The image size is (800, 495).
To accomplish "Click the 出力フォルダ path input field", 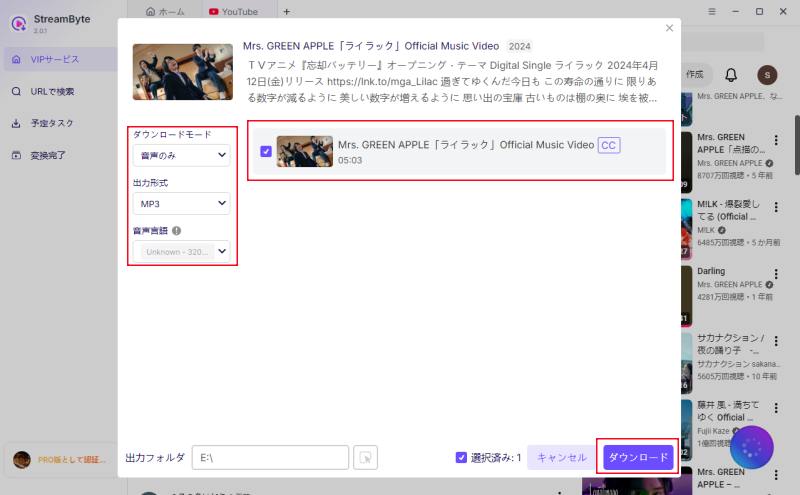I will [270, 458].
